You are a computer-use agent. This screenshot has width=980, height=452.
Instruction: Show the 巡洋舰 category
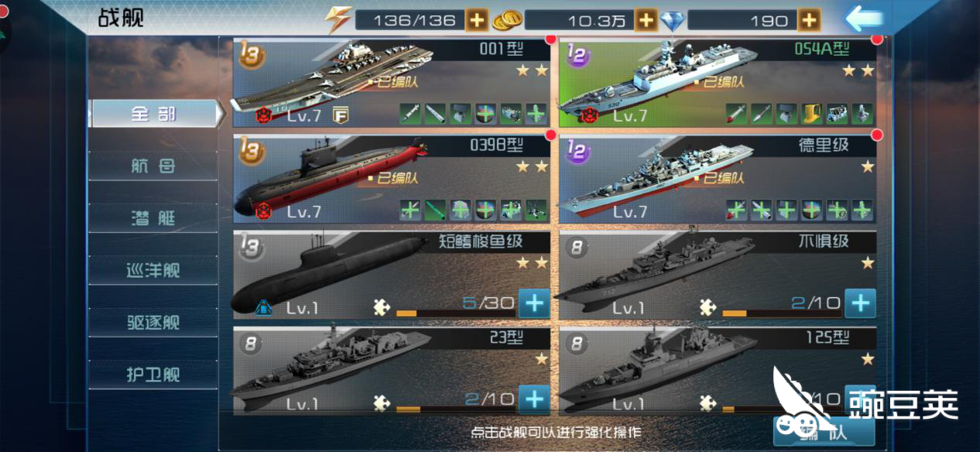[153, 270]
